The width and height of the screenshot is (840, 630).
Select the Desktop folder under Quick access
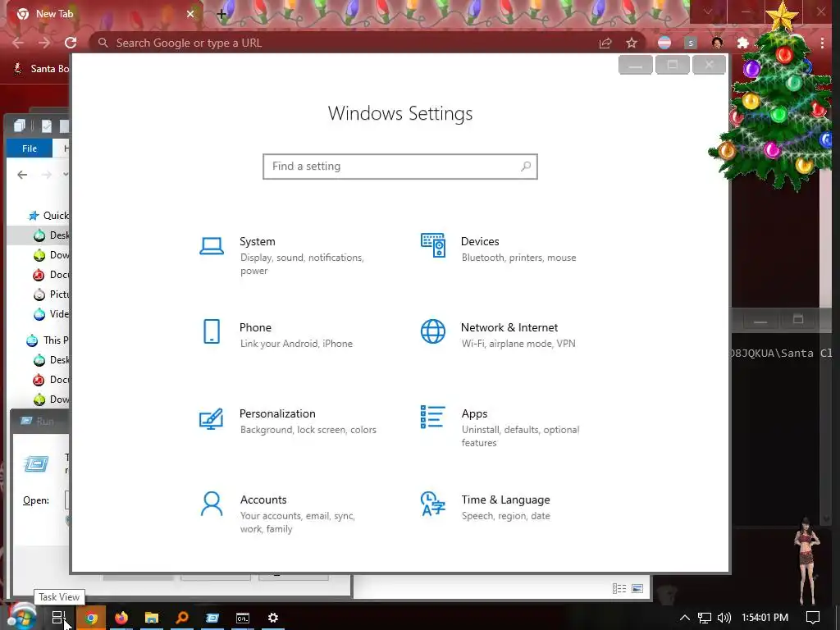point(51,235)
